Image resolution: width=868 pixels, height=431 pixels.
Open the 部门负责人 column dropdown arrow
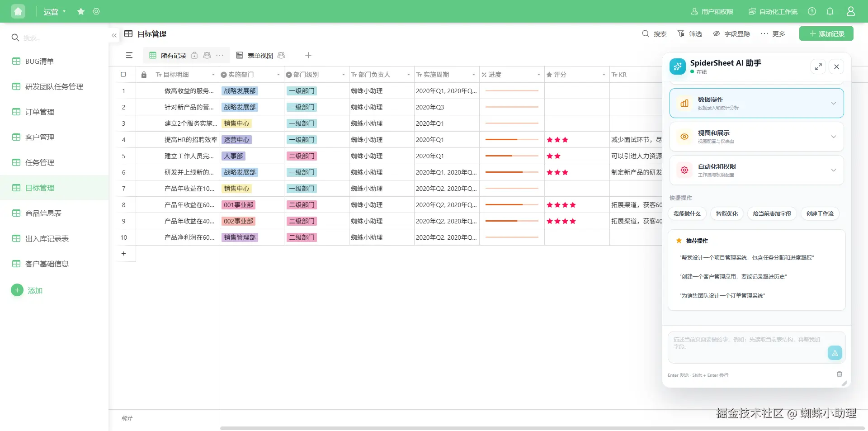coord(408,75)
